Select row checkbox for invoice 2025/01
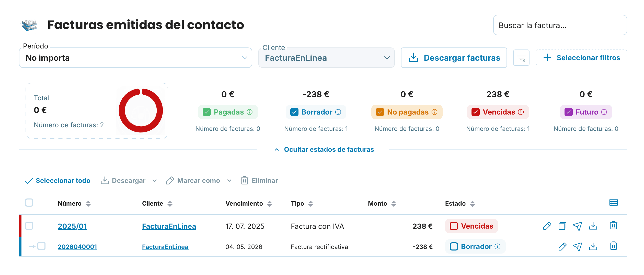The width and height of the screenshot is (644, 275). pyautogui.click(x=29, y=226)
